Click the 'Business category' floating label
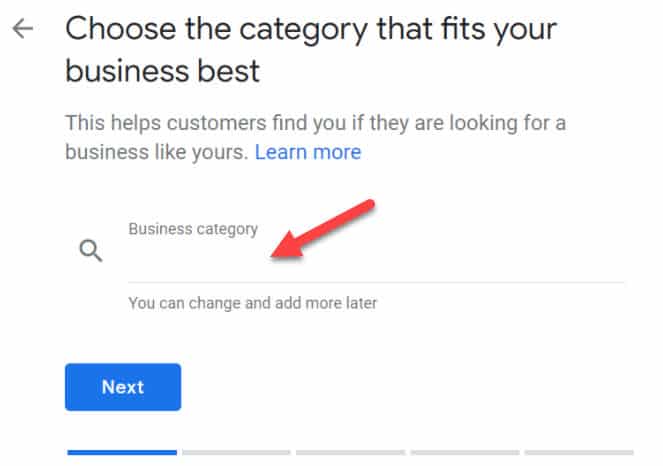The height and width of the screenshot is (466, 663). [x=193, y=228]
